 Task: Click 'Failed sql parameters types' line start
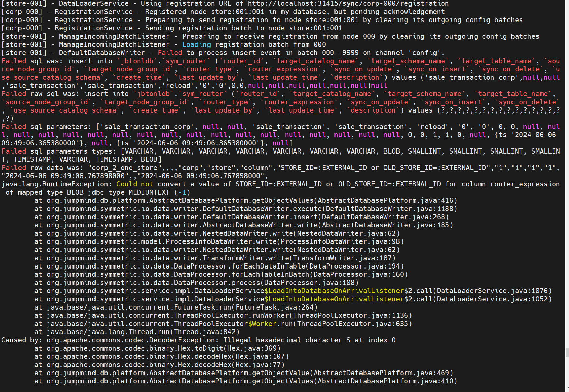pyautogui.click(x=14, y=152)
